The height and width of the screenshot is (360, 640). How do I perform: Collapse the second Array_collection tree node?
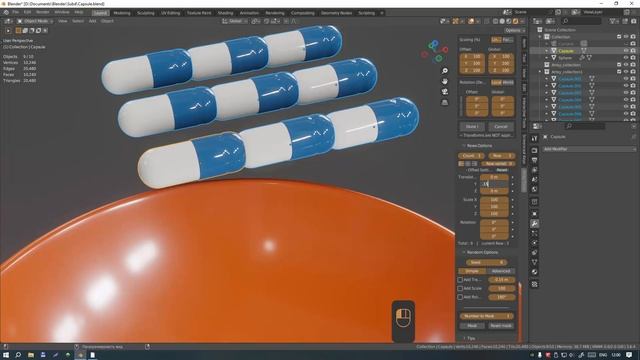[540, 72]
